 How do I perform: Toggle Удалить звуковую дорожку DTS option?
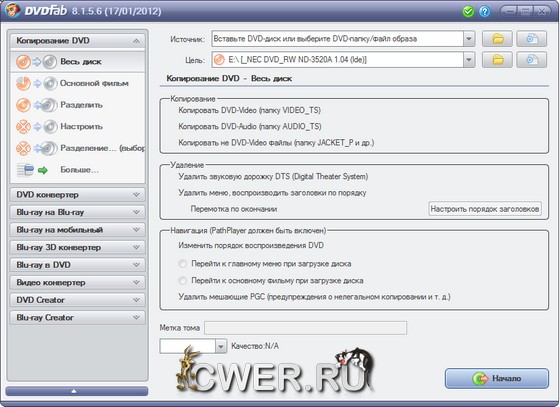pyautogui.click(x=273, y=176)
